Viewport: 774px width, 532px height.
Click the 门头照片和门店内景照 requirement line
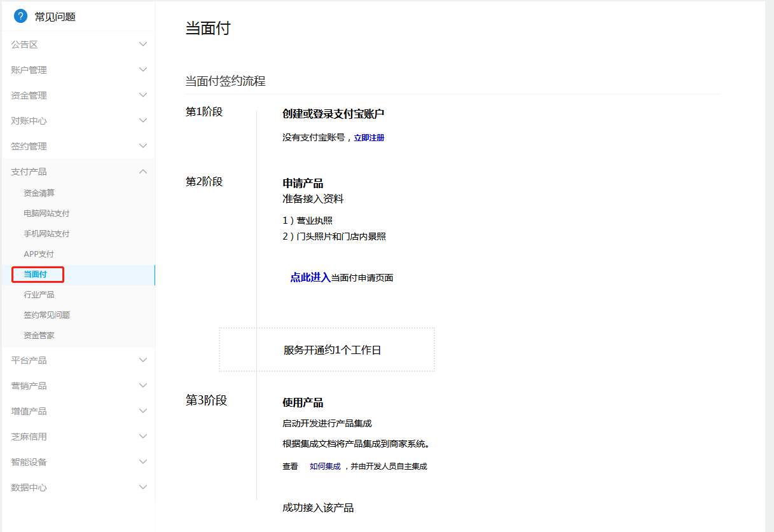[x=334, y=237]
